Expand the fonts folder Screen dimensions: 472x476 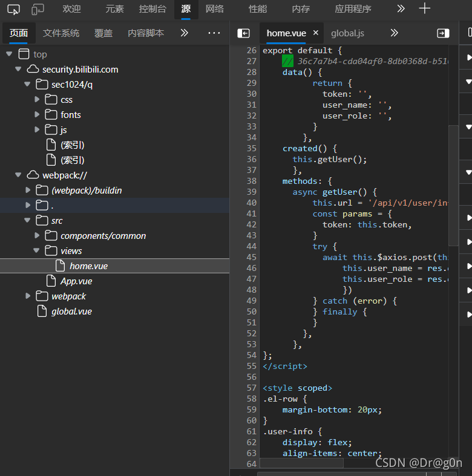coord(37,114)
